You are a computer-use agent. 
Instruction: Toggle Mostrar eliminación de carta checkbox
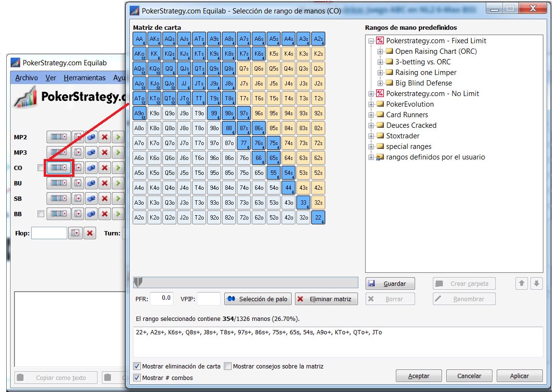pos(137,366)
